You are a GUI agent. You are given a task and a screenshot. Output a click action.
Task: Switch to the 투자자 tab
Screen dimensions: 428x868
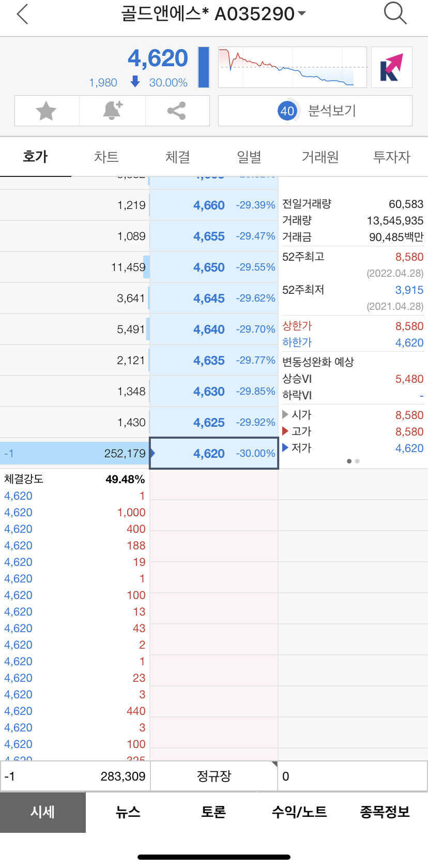coord(392,157)
